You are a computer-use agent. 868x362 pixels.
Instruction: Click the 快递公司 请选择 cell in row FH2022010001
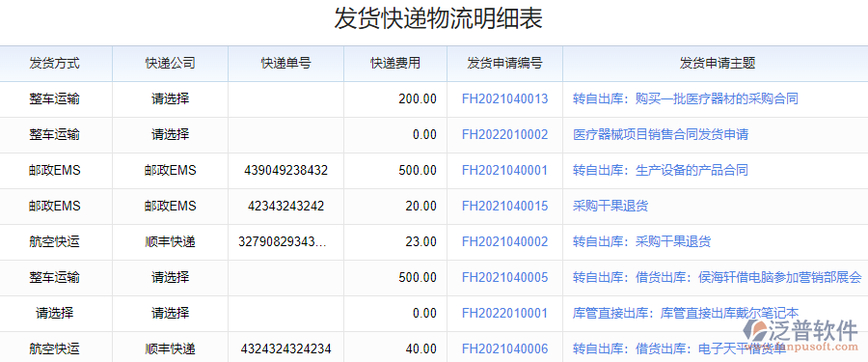(171, 313)
